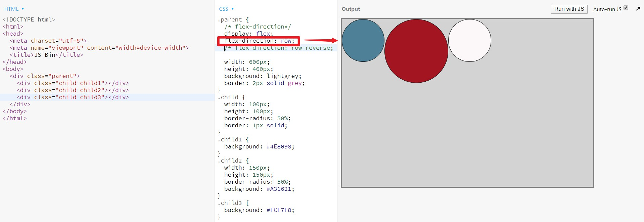Click the '.child3 {' selector line

click(x=233, y=203)
